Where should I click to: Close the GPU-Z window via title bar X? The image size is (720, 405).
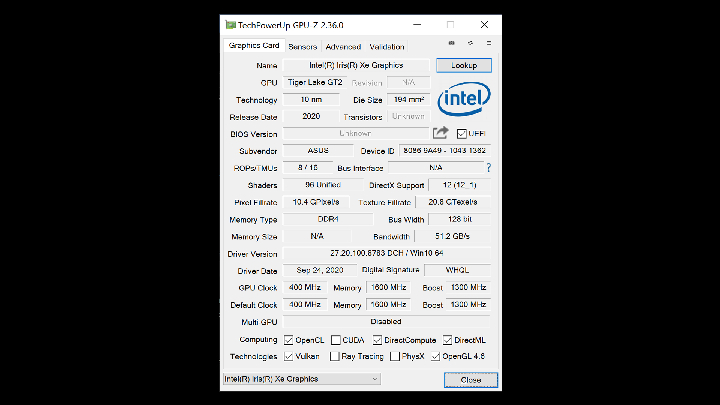484,25
